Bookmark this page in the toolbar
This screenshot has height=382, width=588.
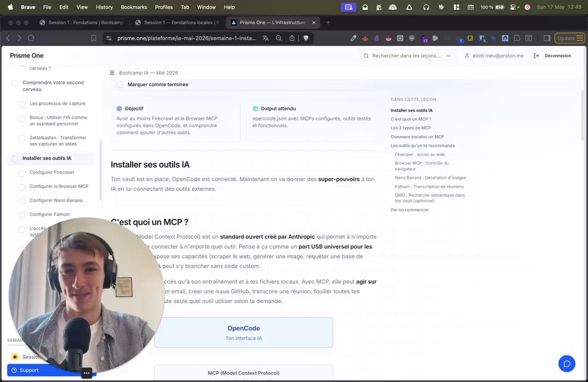pyautogui.click(x=93, y=38)
